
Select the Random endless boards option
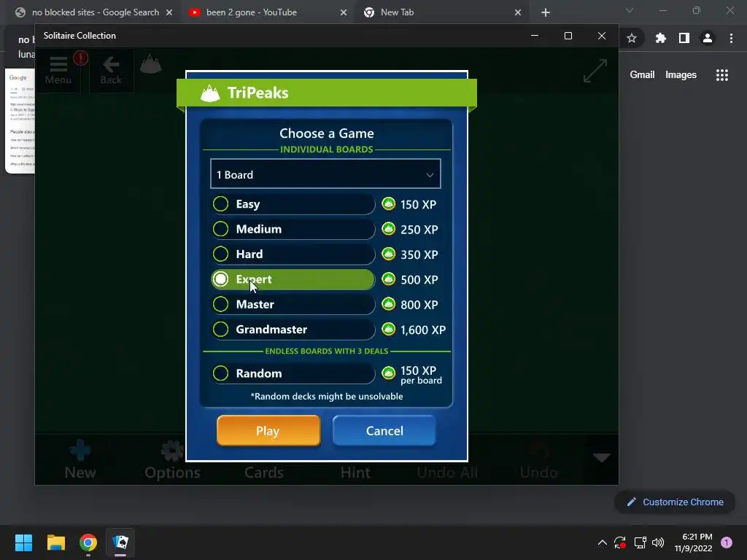[x=292, y=373]
